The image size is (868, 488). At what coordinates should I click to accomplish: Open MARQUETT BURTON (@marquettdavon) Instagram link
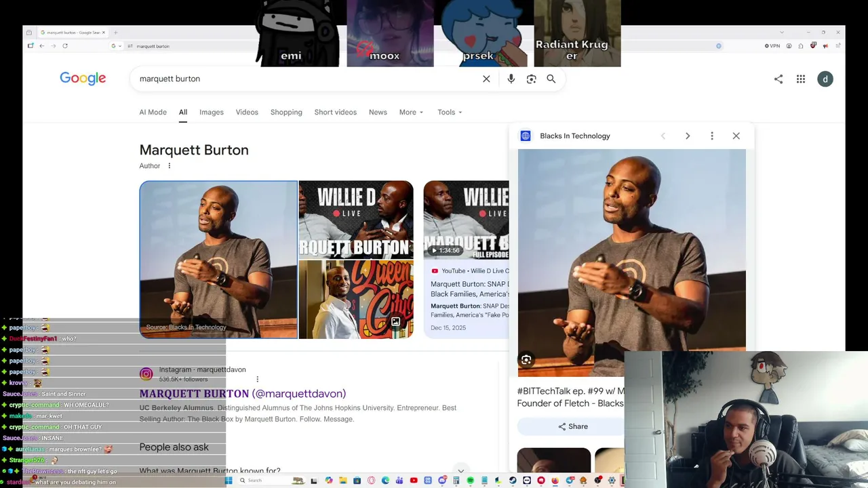pyautogui.click(x=243, y=394)
